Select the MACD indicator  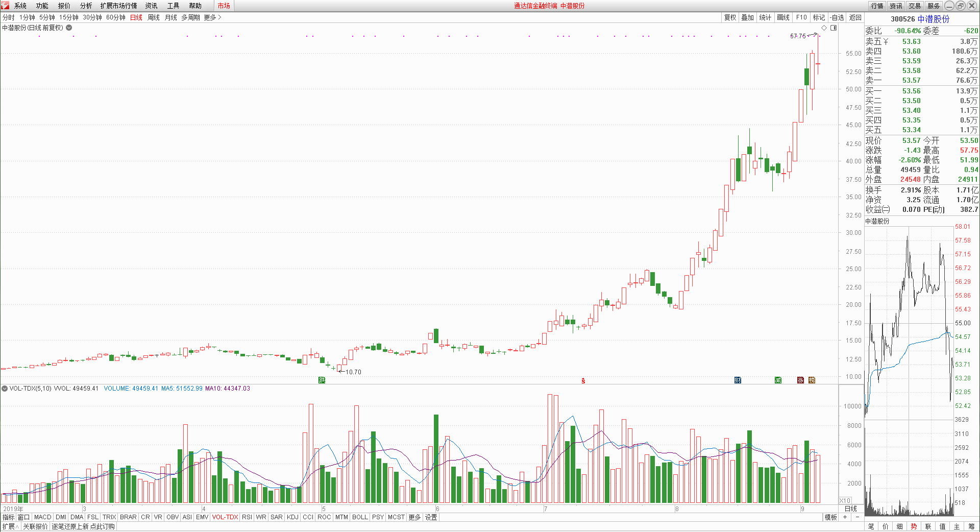coord(43,517)
